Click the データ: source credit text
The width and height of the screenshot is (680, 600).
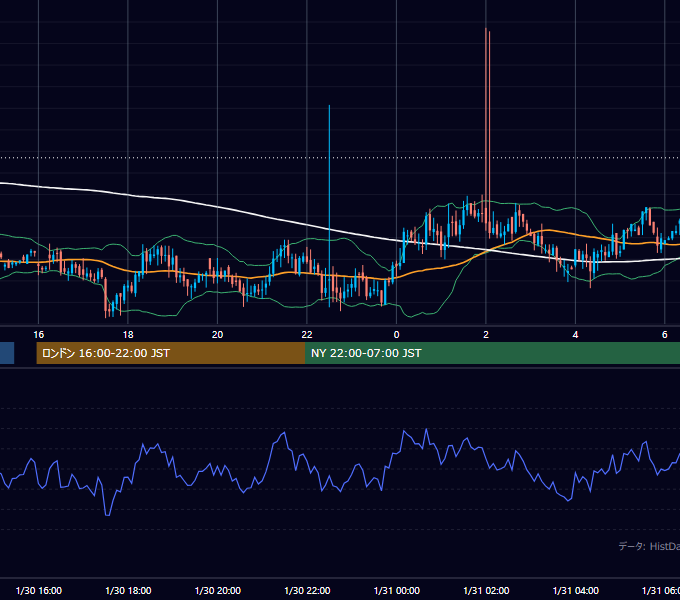[x=649, y=546]
